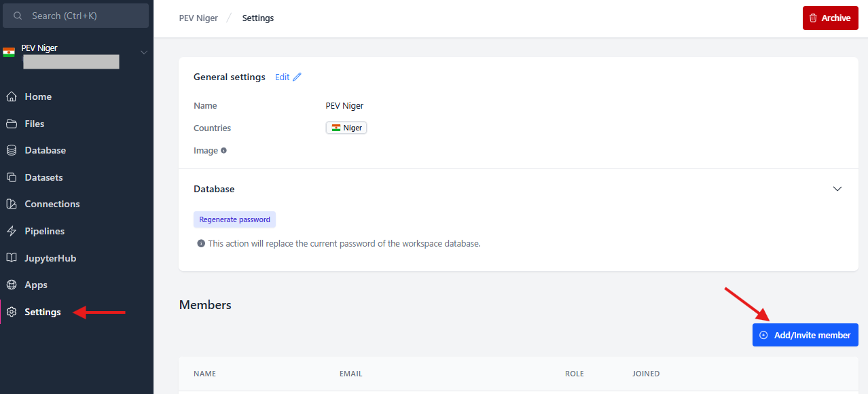The width and height of the screenshot is (868, 394).
Task: Click the Datasets stacked icon
Action: (12, 177)
